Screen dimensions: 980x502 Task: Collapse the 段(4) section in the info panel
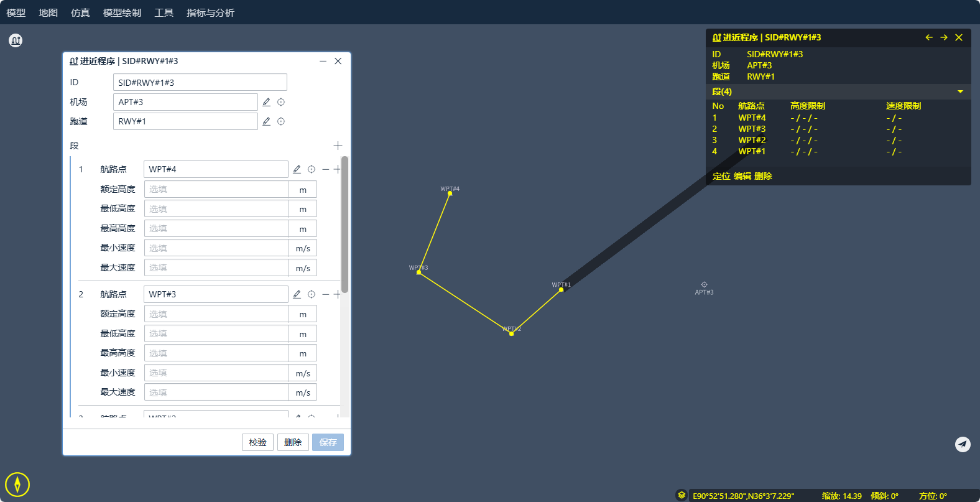(x=960, y=91)
